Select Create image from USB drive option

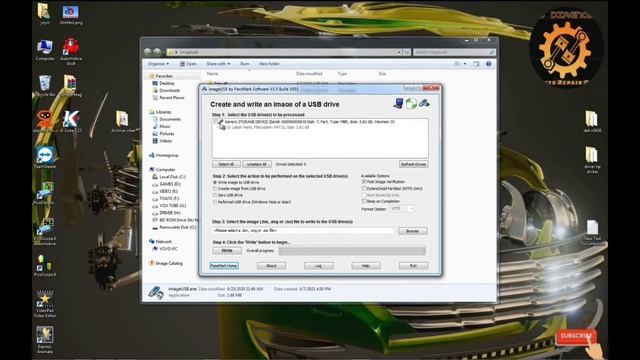pyautogui.click(x=215, y=189)
